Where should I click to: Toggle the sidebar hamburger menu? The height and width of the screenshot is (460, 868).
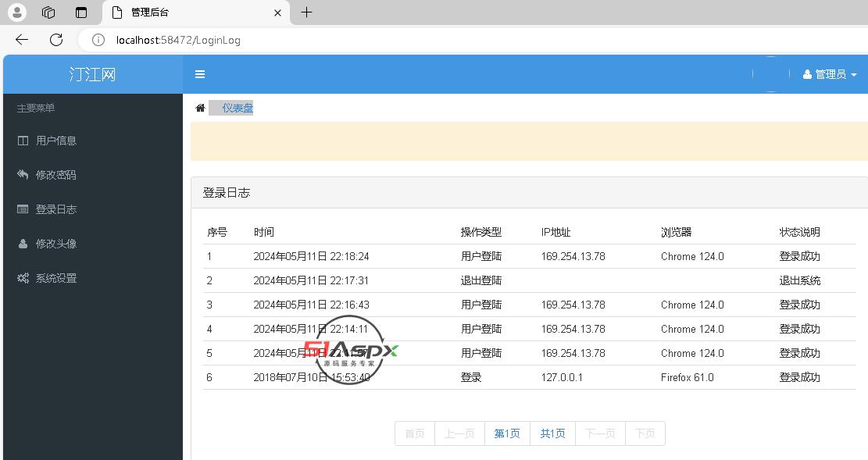(200, 74)
